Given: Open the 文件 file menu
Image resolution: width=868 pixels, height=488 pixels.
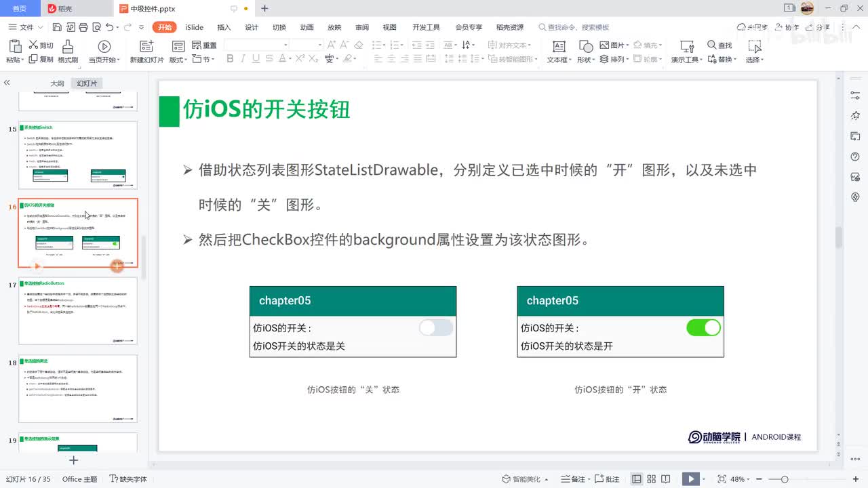Looking at the screenshot, I should [26, 27].
